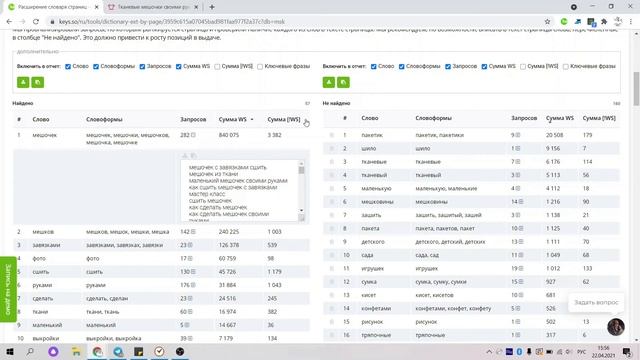Select row checkbox for мешковины

[x=331, y=202]
